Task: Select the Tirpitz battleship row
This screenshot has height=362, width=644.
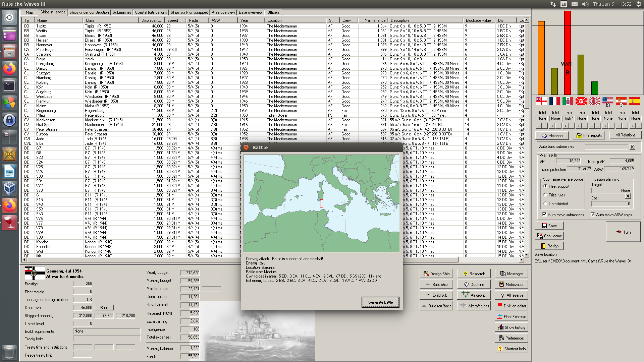Action: 273,26
